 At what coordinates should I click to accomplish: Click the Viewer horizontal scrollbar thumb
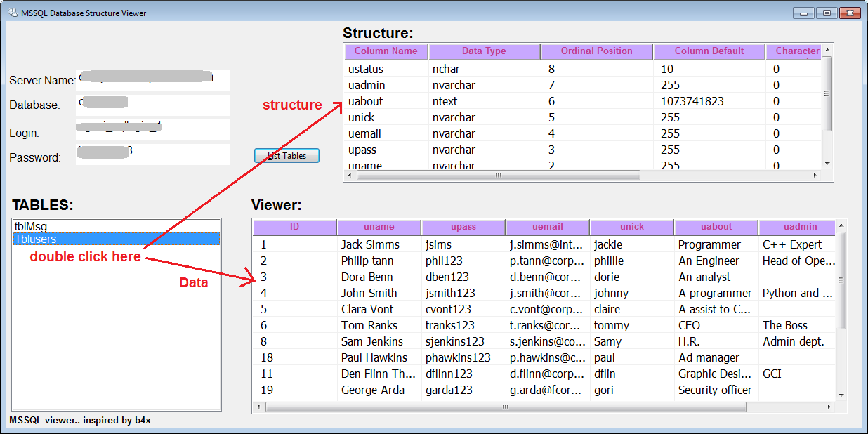coord(505,407)
